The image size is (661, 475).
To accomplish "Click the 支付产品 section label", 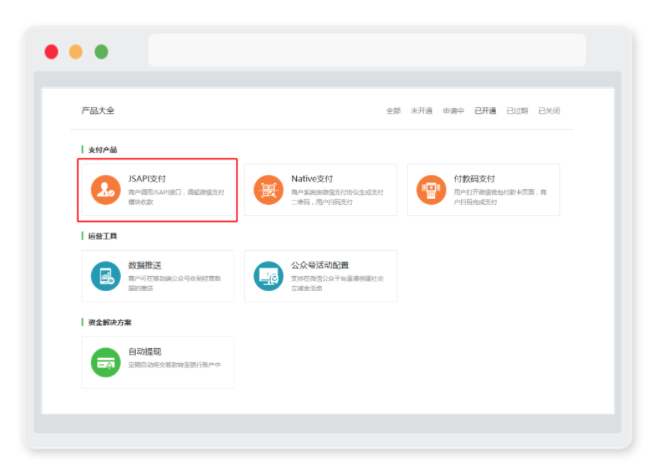I will (x=102, y=150).
